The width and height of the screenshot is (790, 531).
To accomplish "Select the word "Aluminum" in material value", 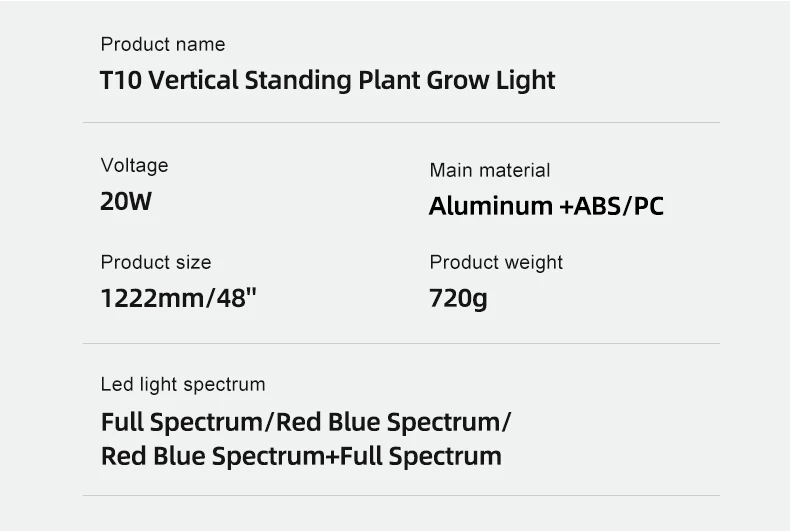I will coord(491,207).
